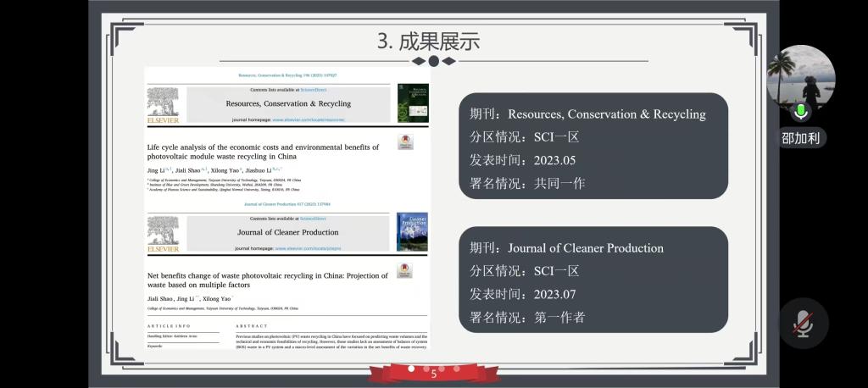Screen dimensions: 868x388
Task: Click the 3. 成果展示 slide heading
Action: coord(428,41)
